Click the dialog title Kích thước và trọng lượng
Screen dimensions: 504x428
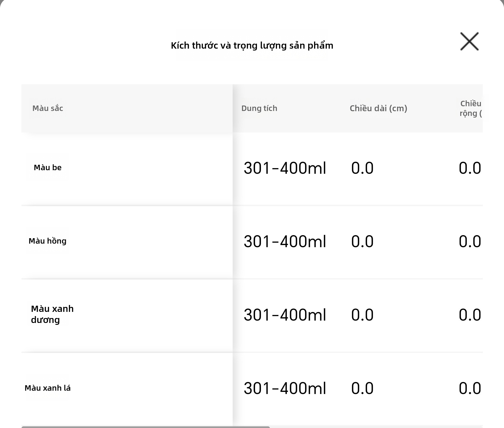tap(252, 46)
